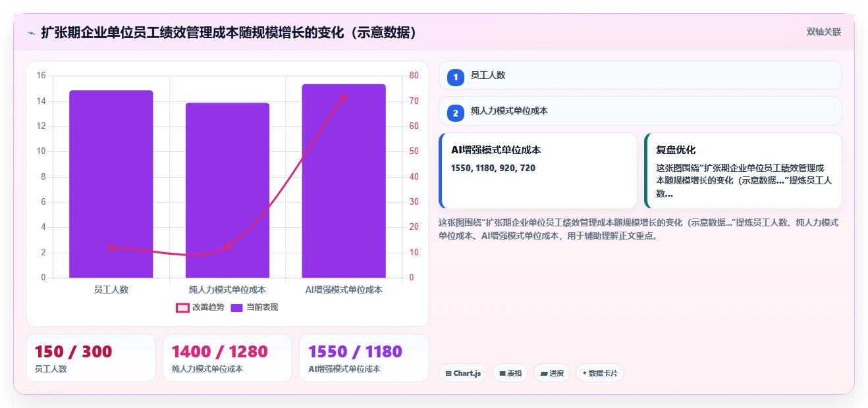Screen dimensions: 868x408
Task: Click the 表格 tag icon
Action: (x=502, y=373)
